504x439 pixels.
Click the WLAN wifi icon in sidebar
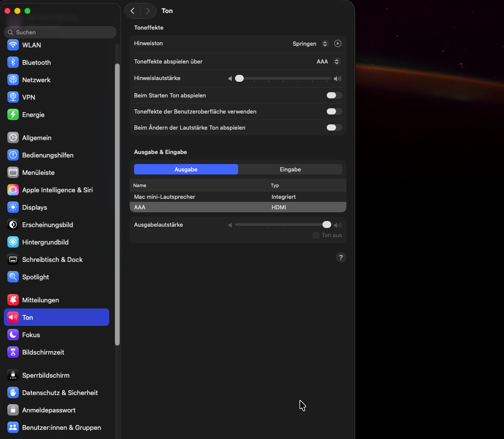point(13,45)
